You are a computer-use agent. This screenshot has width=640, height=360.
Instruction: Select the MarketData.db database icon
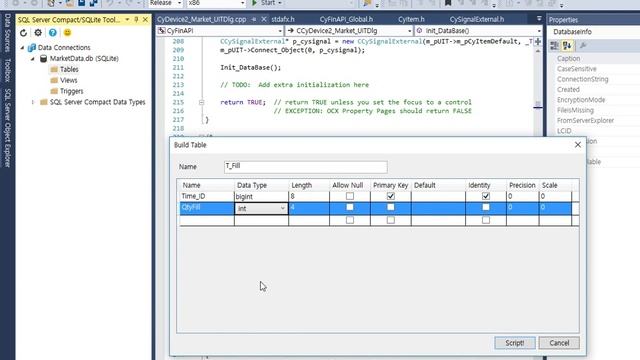click(43, 59)
